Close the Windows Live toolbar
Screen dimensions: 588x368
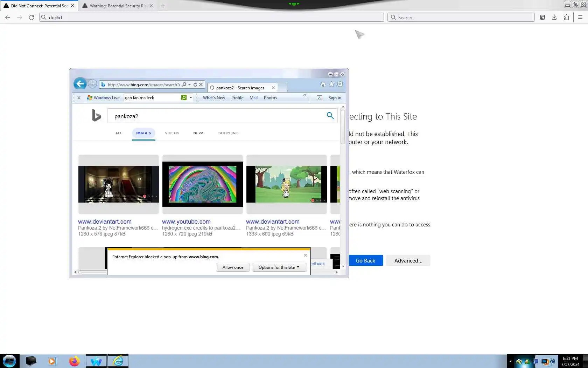coord(79,98)
